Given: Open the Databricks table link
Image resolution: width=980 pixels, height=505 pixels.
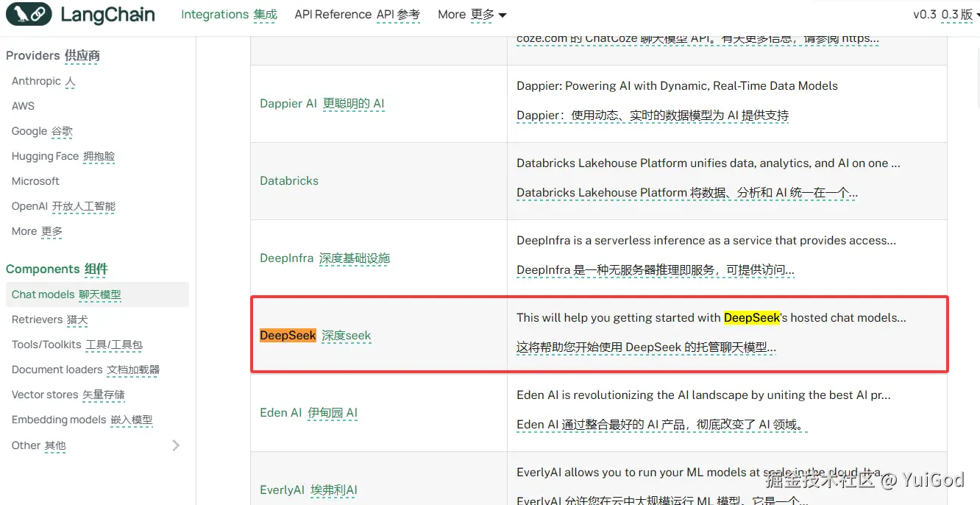Looking at the screenshot, I should point(289,180).
